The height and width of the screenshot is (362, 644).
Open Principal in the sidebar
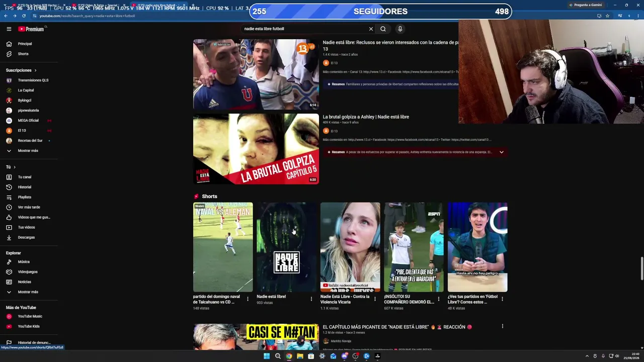pyautogui.click(x=29, y=44)
